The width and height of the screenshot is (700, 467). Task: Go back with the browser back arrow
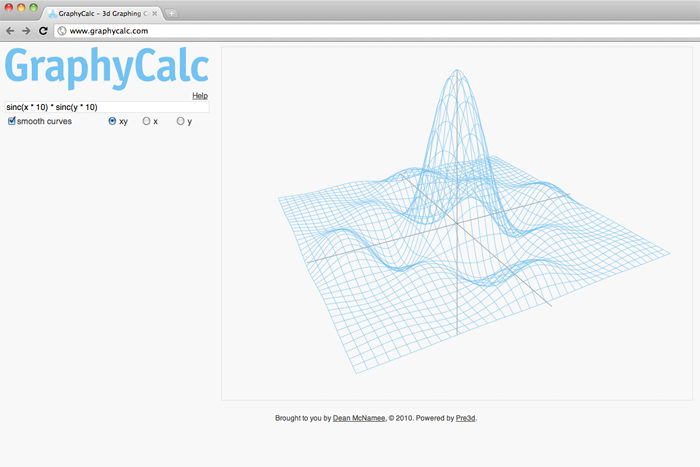coord(10,31)
